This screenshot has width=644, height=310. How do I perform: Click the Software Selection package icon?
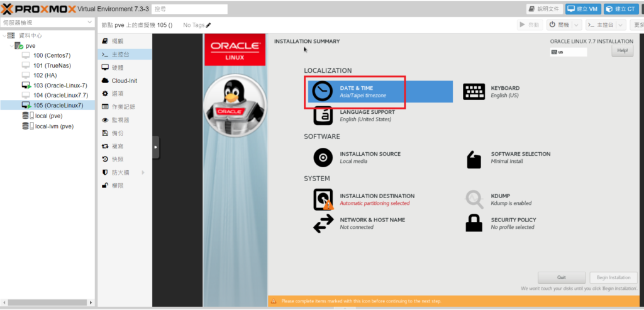tap(474, 159)
